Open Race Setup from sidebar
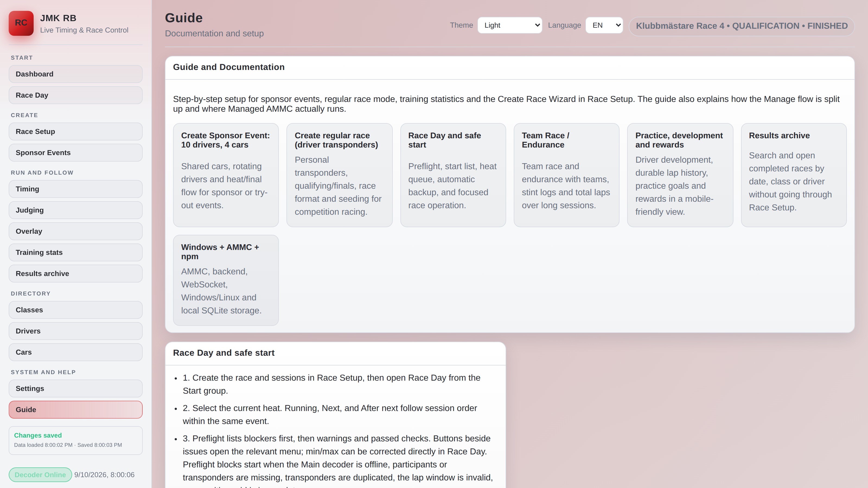The image size is (868, 488). point(75,132)
